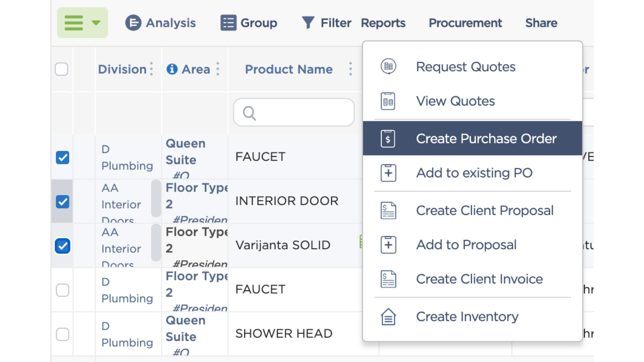This screenshot has width=644, height=362.
Task: Click the magnifier icon in search box
Action: [x=250, y=113]
